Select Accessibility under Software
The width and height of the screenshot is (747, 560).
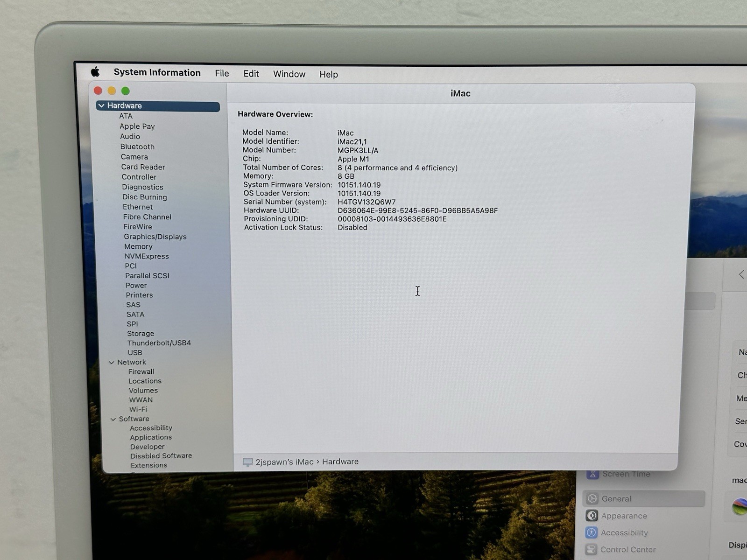click(151, 428)
